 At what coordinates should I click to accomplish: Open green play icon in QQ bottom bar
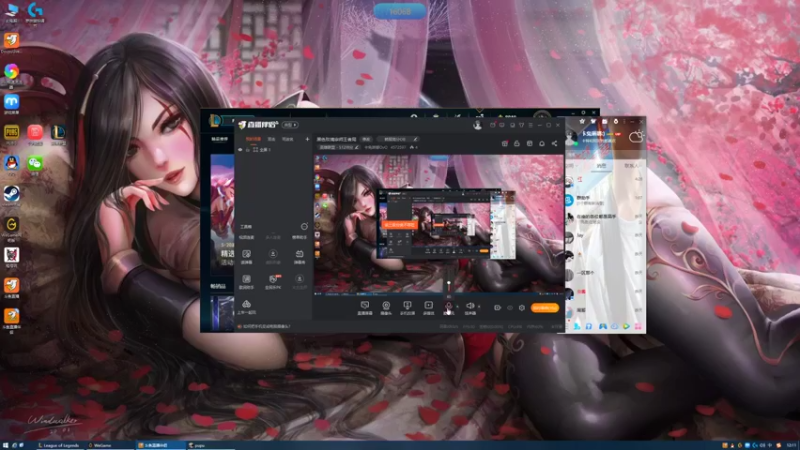point(626,326)
